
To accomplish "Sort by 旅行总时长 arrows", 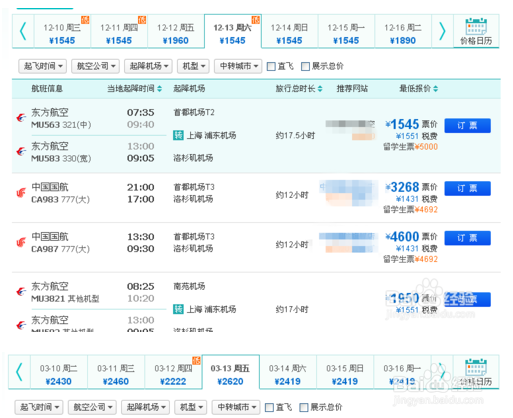I will pos(320,89).
